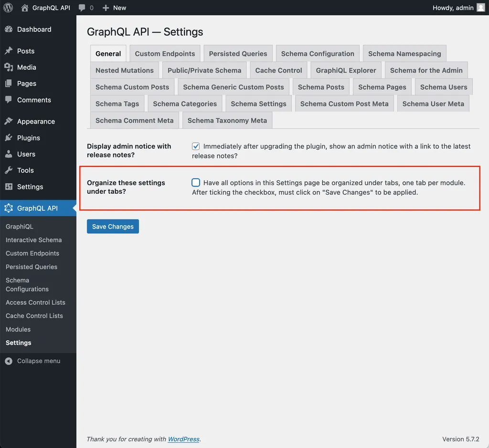
Task: Open the Schema Categories tab
Action: click(x=185, y=104)
